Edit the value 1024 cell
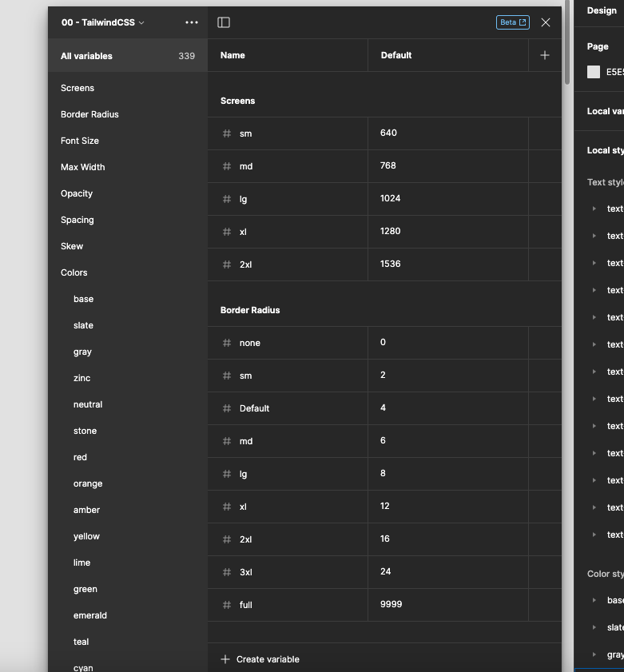 (448, 199)
